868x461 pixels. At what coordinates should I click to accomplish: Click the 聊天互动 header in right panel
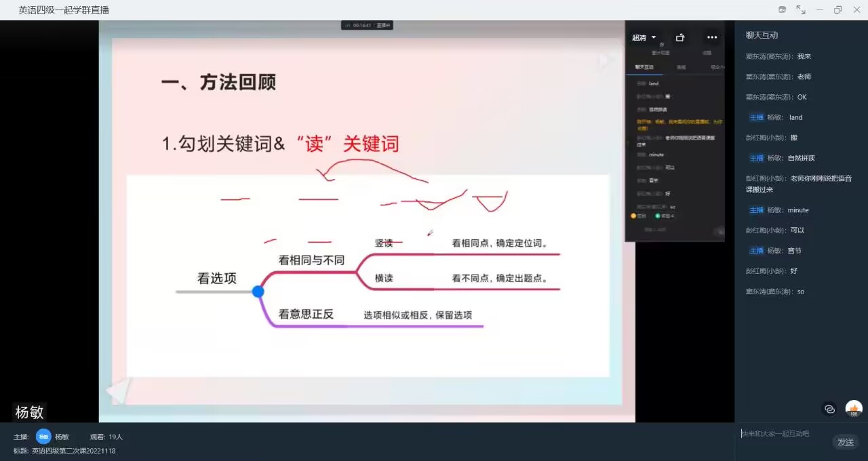tap(762, 35)
